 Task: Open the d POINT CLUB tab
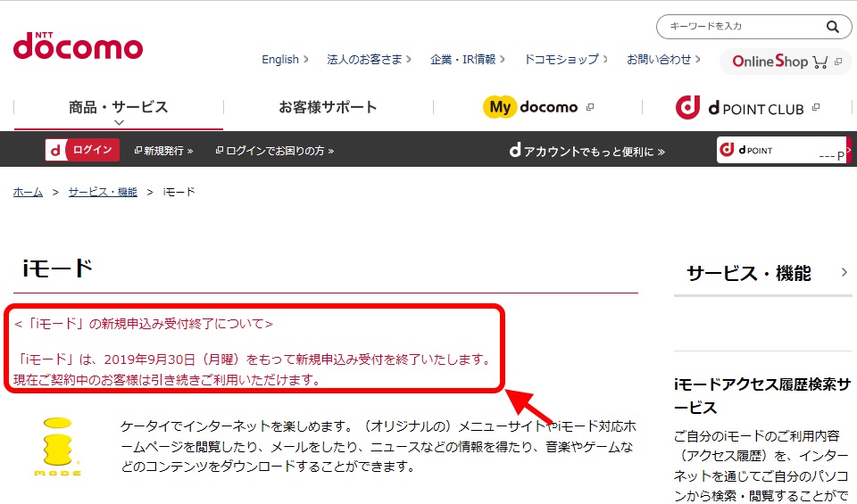click(x=747, y=107)
